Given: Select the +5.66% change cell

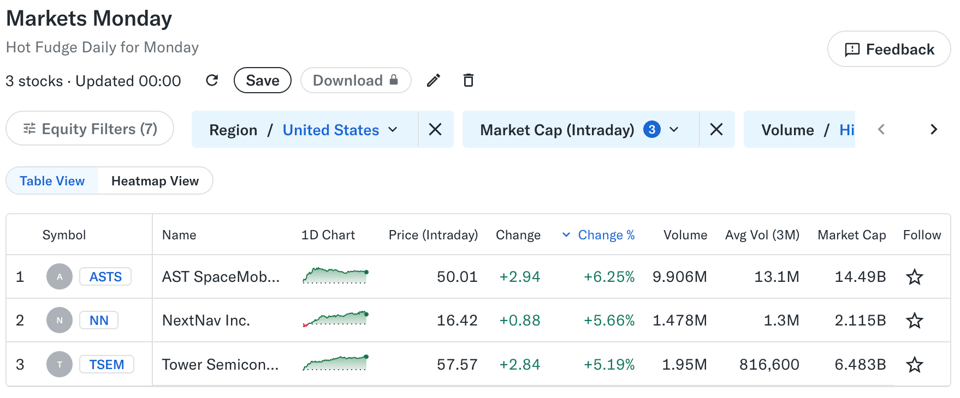Looking at the screenshot, I should pos(609,320).
